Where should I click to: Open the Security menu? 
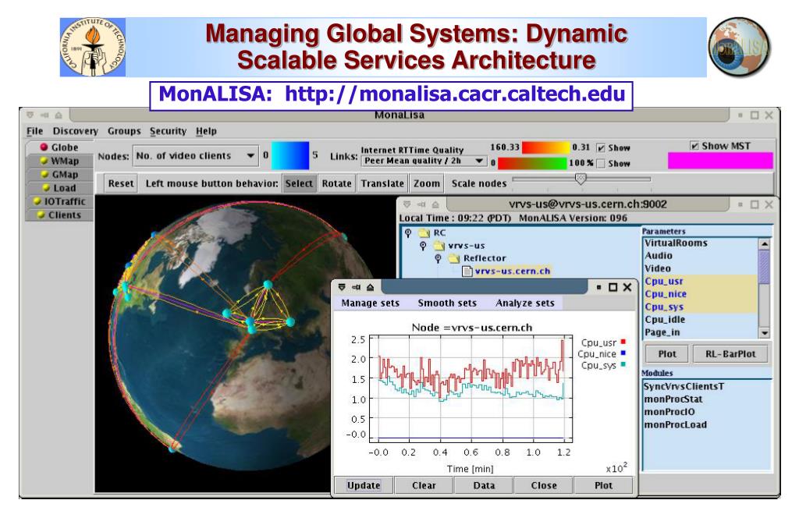coord(169,132)
